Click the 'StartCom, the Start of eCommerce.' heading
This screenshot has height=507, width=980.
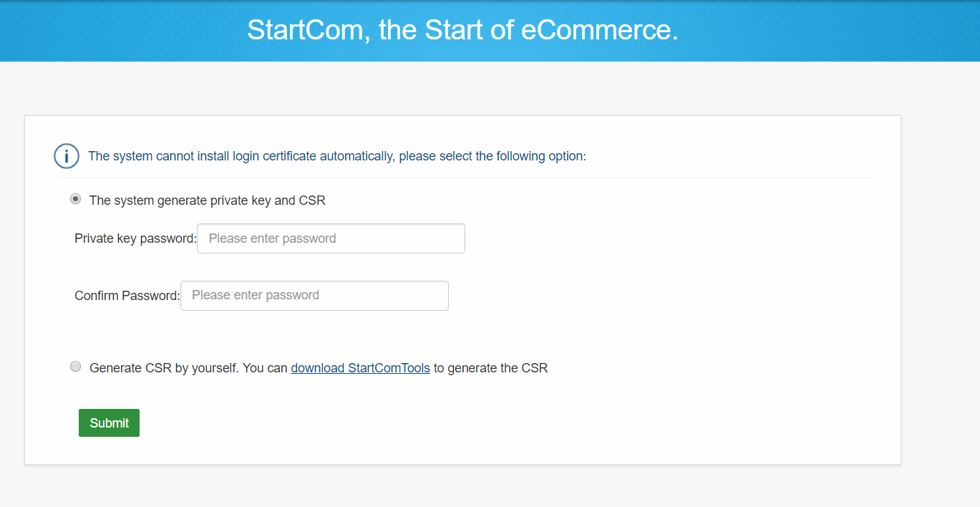(x=462, y=30)
